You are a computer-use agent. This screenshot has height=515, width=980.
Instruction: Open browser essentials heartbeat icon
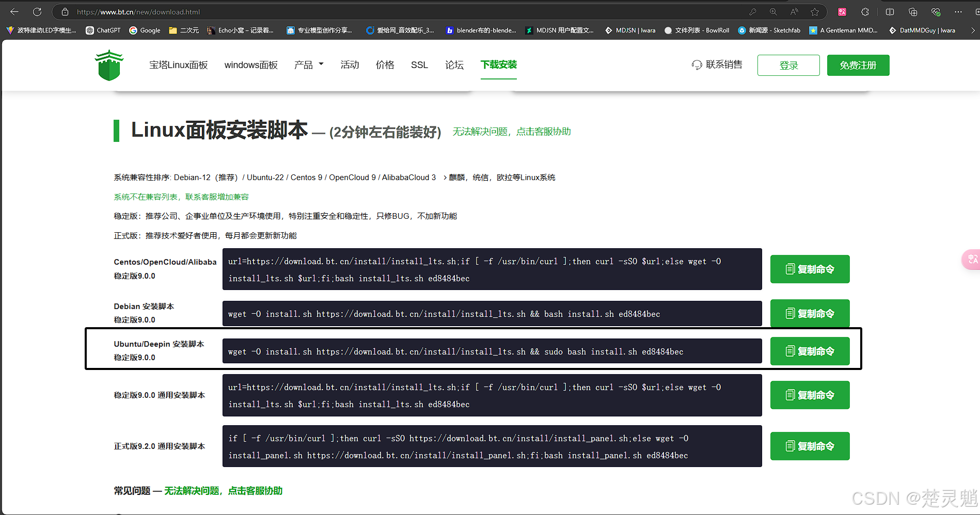pyautogui.click(x=936, y=12)
